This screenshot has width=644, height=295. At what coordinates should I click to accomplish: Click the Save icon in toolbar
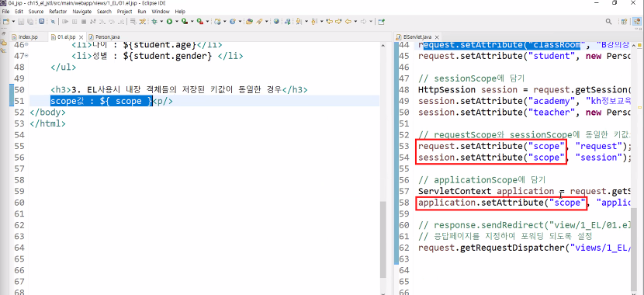click(21, 22)
